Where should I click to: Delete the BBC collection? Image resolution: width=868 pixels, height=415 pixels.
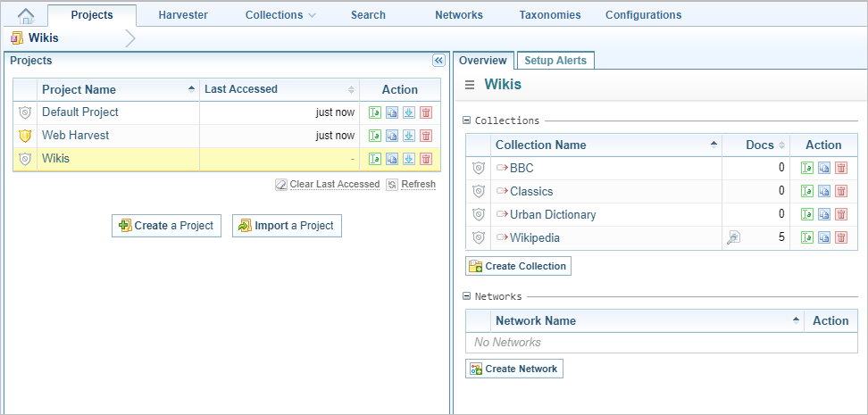click(x=840, y=168)
